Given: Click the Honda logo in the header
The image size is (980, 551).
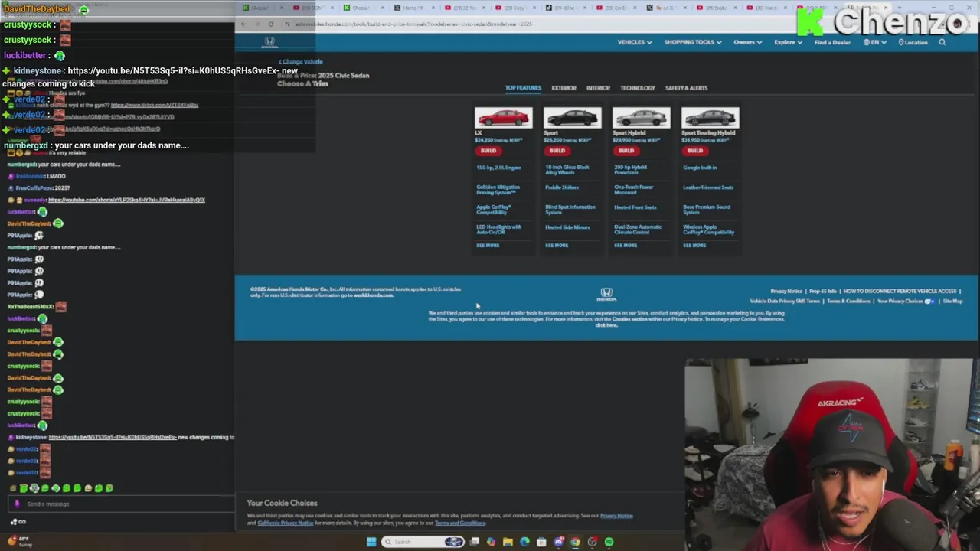Looking at the screenshot, I should [269, 43].
